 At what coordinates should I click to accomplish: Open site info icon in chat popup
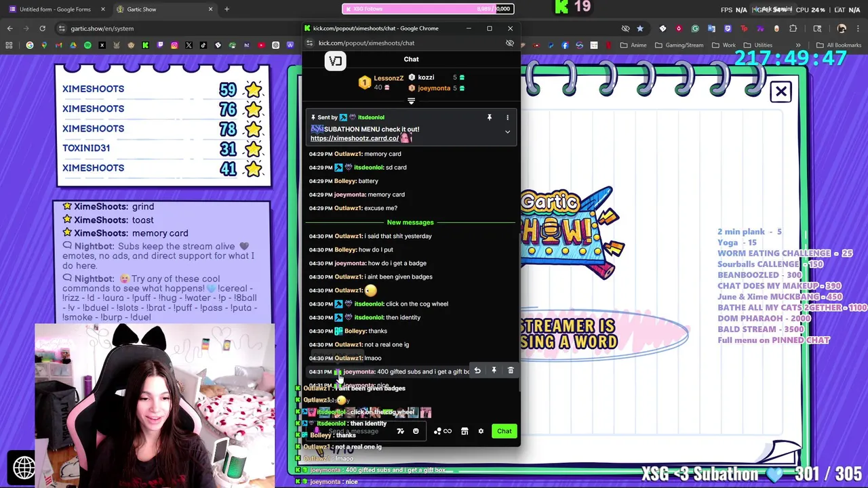[x=309, y=43]
